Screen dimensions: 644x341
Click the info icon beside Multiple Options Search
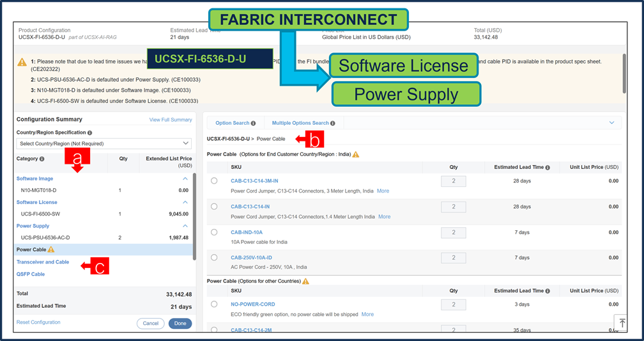click(x=333, y=123)
